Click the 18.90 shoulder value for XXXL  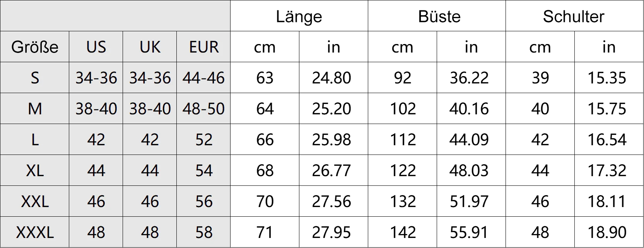[607, 232]
